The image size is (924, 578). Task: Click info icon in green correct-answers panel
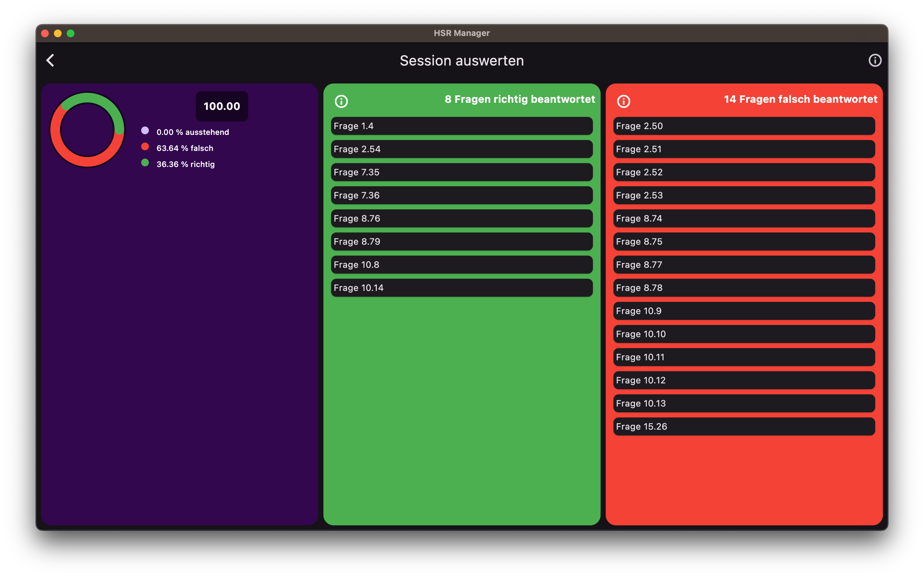[x=341, y=101]
